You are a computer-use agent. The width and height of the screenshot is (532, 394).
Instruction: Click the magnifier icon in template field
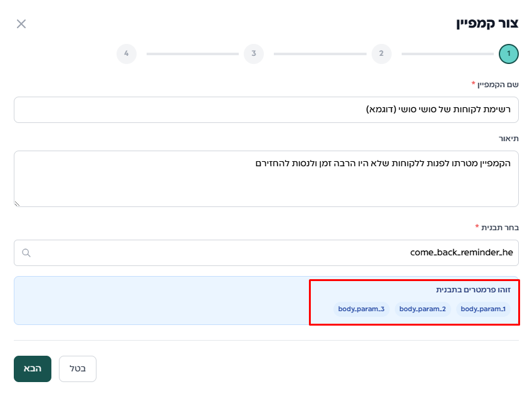click(x=26, y=253)
